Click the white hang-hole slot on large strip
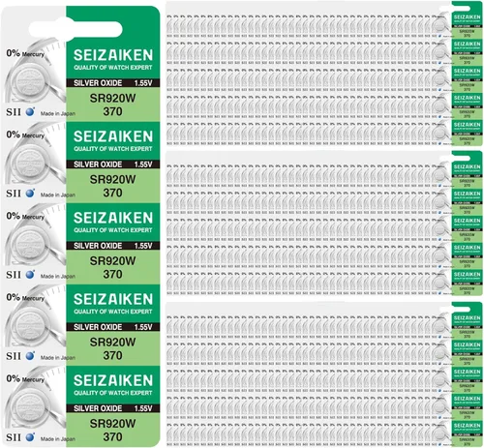 (x=76, y=30)
